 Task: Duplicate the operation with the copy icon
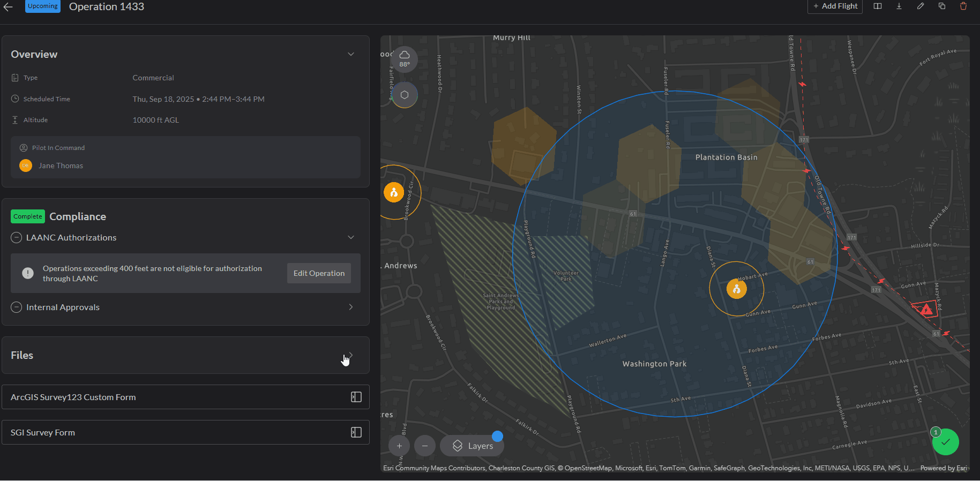942,6
